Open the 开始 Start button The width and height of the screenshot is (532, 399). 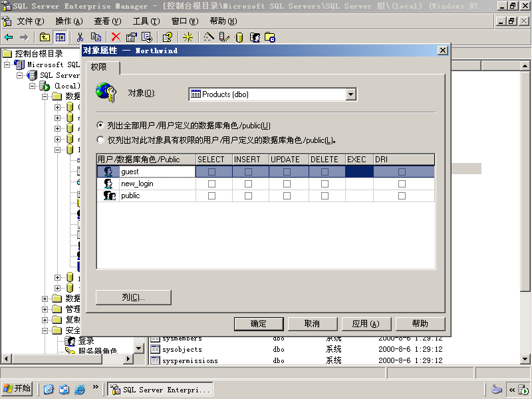pos(17,389)
